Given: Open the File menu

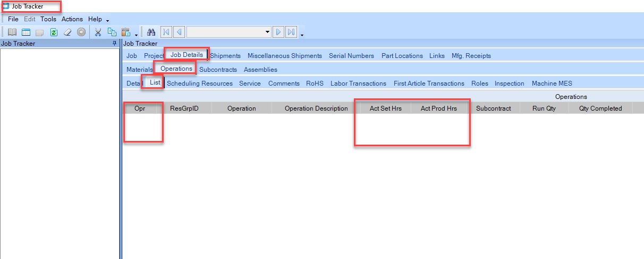Looking at the screenshot, I should [13, 19].
